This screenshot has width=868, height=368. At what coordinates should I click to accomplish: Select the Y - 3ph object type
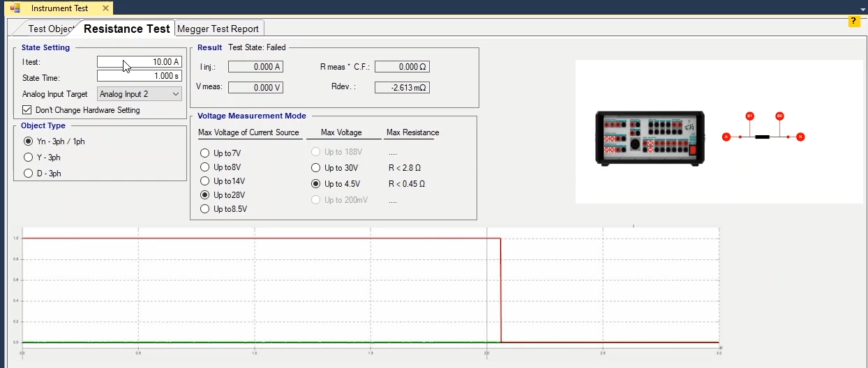(29, 158)
